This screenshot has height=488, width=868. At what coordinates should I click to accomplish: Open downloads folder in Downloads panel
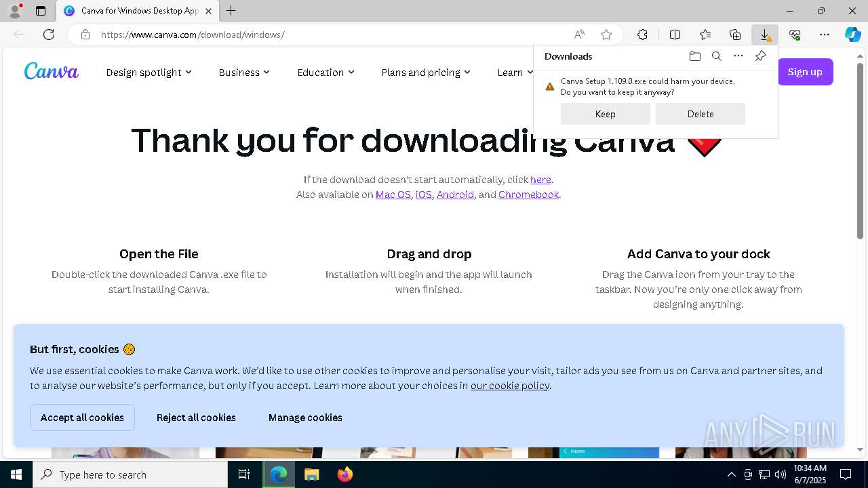(695, 56)
